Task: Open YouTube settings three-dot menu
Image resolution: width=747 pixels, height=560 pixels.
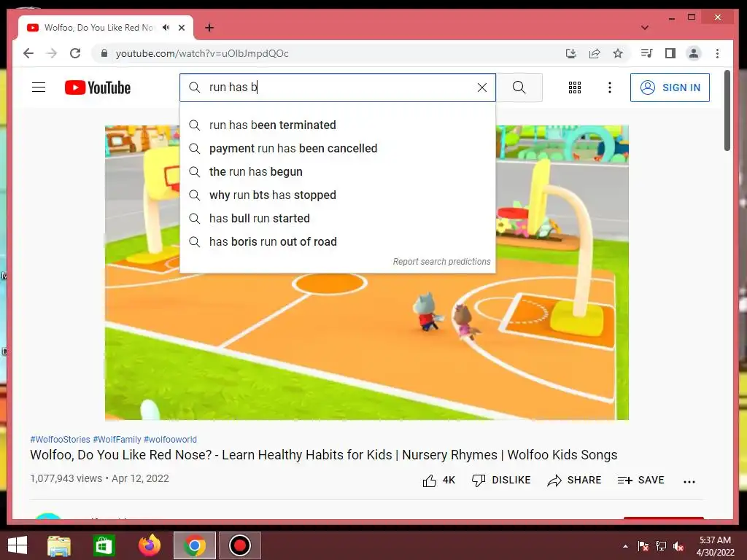Action: tap(609, 87)
